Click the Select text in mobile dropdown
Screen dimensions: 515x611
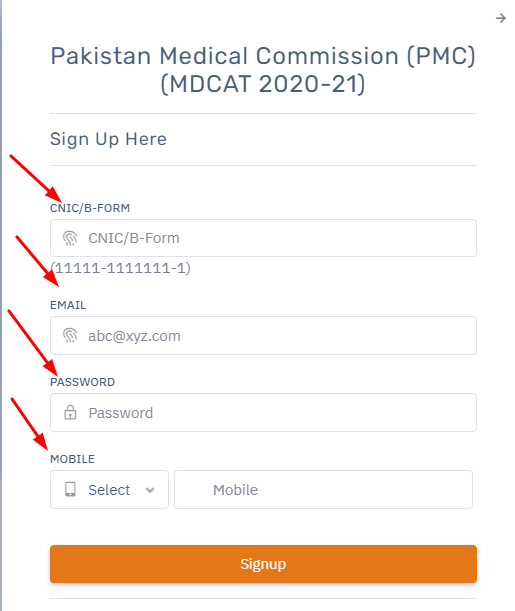[x=109, y=490]
